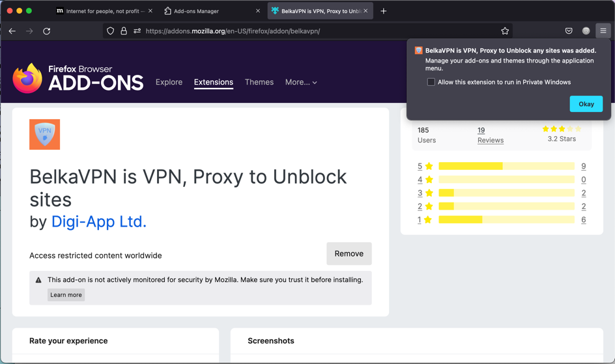
Task: Click the Firefox account avatar icon
Action: pos(586,31)
